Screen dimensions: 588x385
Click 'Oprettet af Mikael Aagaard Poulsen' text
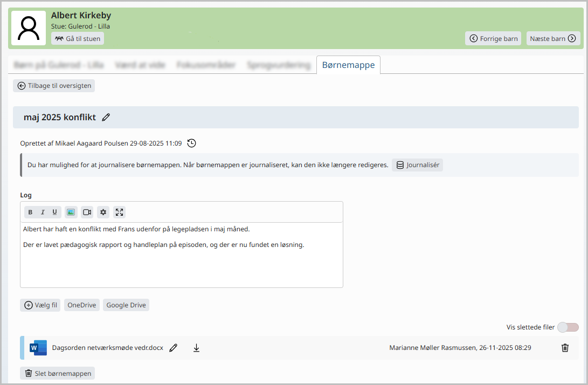pos(74,143)
